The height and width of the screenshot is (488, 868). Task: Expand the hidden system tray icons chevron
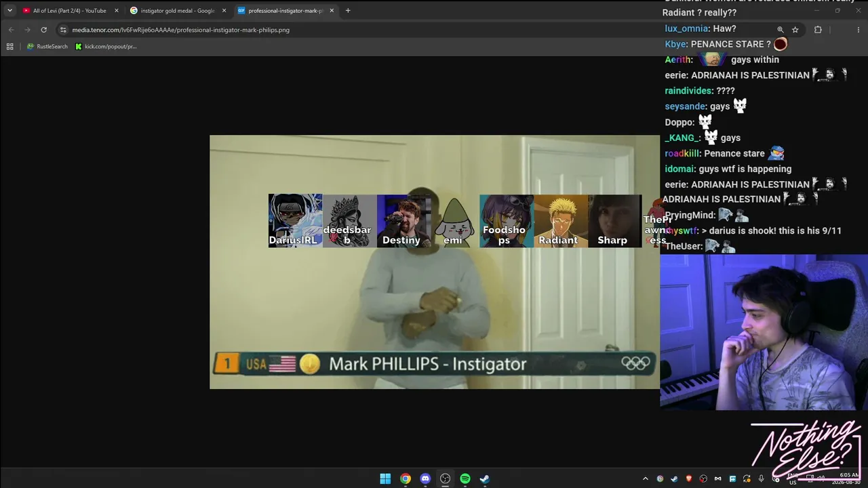click(x=645, y=479)
